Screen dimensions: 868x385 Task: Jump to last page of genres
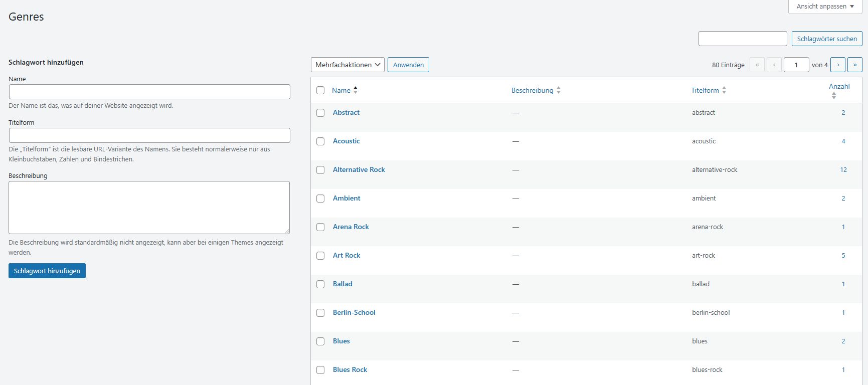pos(854,65)
